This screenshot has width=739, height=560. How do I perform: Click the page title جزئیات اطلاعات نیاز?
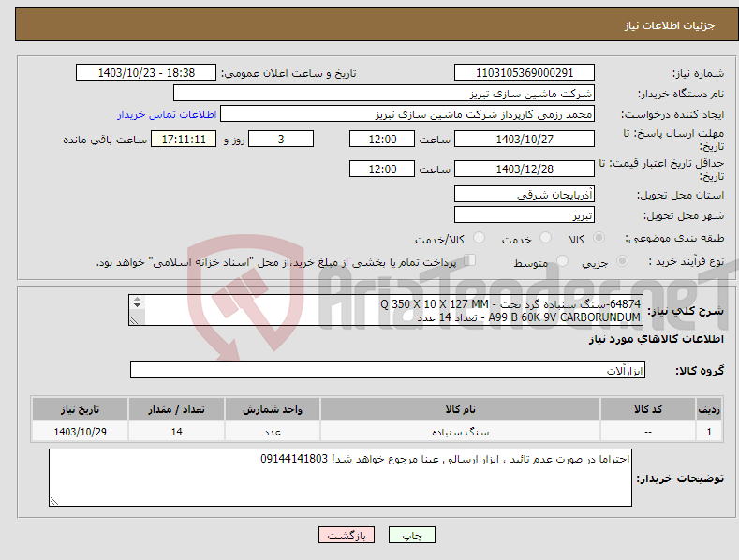[670, 25]
